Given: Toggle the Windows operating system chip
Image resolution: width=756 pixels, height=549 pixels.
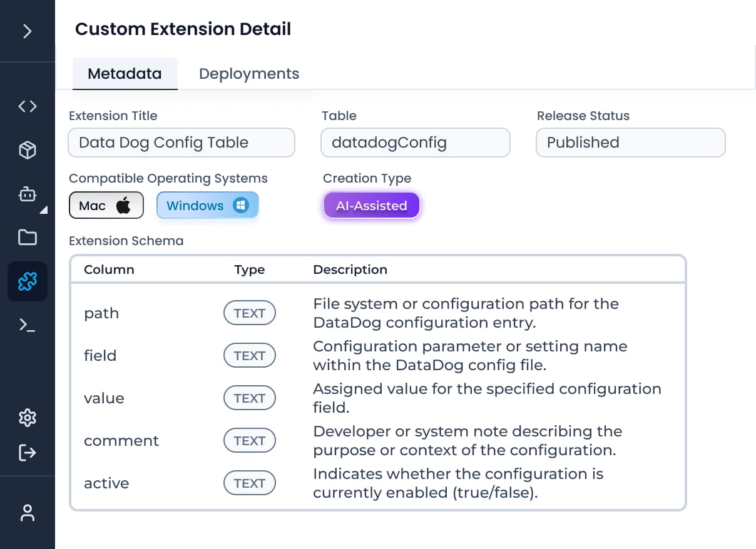Looking at the screenshot, I should point(207,206).
